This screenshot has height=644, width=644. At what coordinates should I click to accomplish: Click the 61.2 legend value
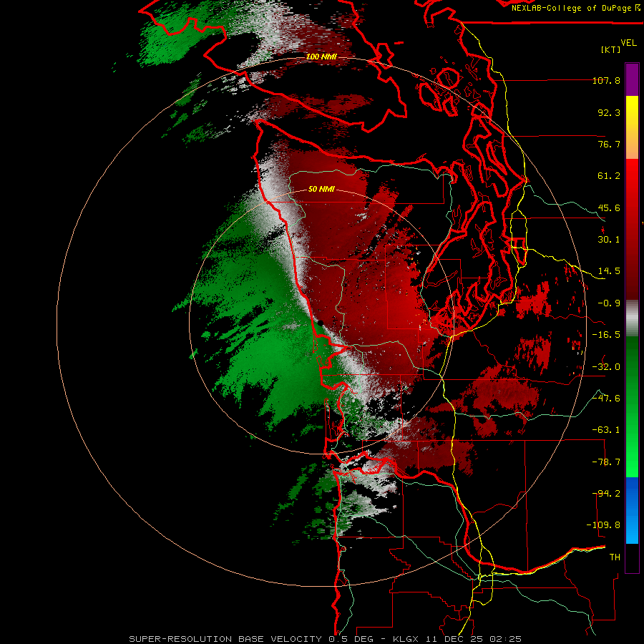[609, 176]
